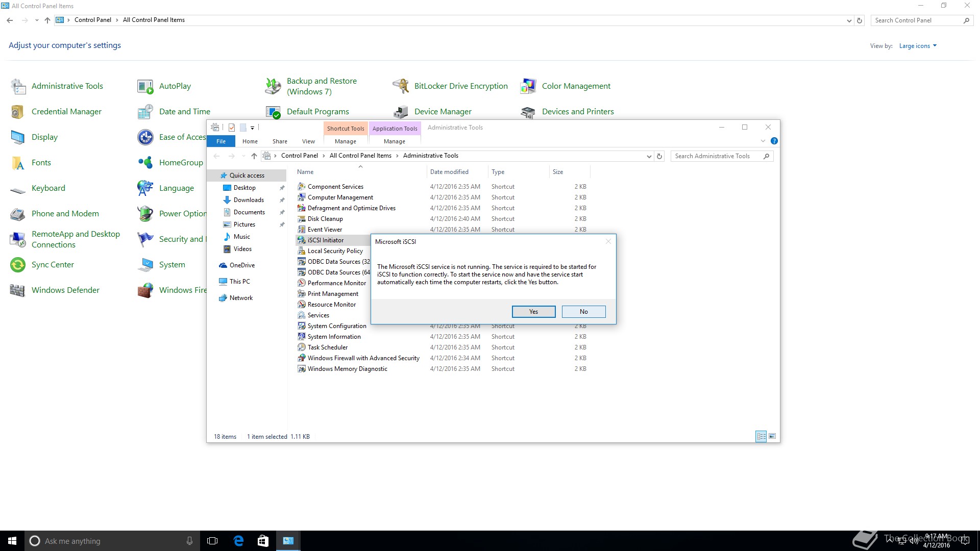Open Phone and Modem icon
This screenshot has width=980, height=551.
(x=18, y=214)
